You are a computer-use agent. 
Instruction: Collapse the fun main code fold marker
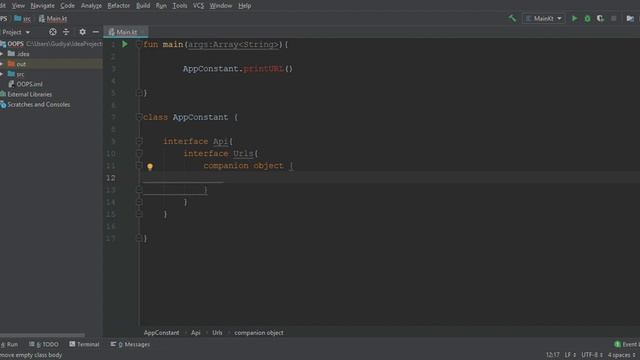coord(139,44)
